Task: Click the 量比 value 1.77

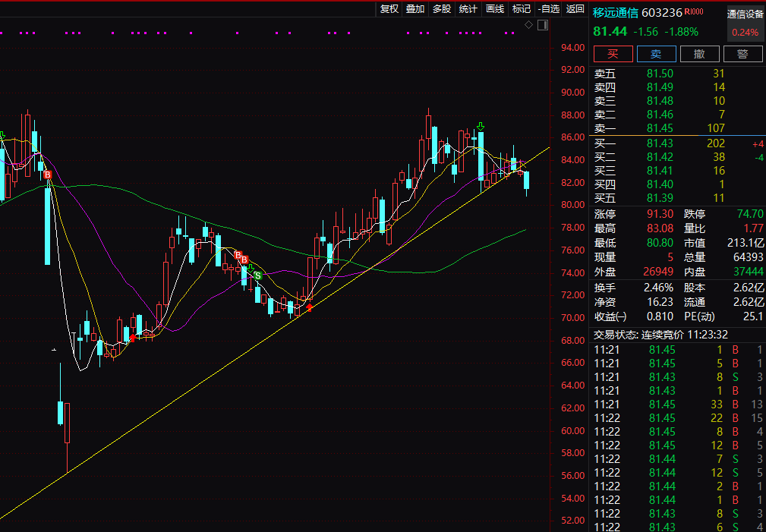Action: coord(755,228)
